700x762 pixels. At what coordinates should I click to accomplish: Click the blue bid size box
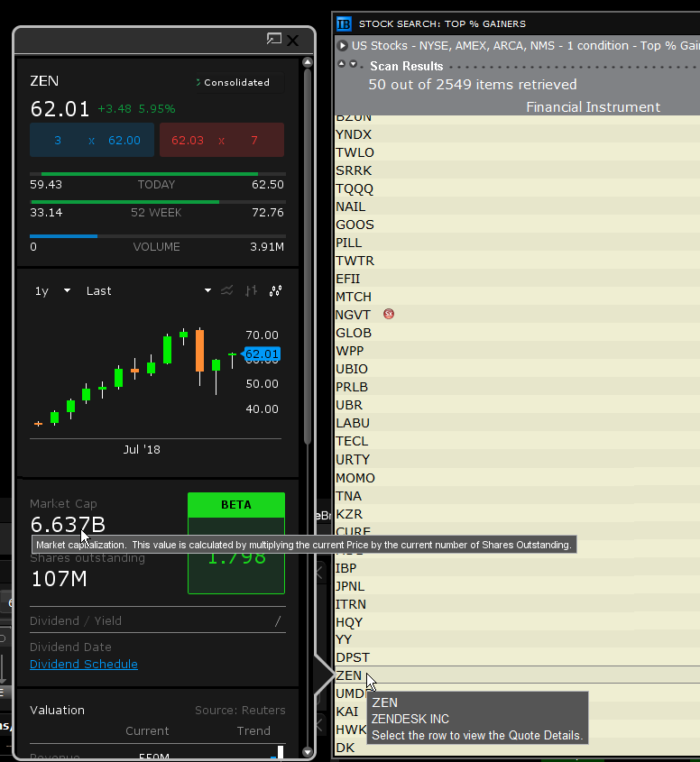pos(92,141)
